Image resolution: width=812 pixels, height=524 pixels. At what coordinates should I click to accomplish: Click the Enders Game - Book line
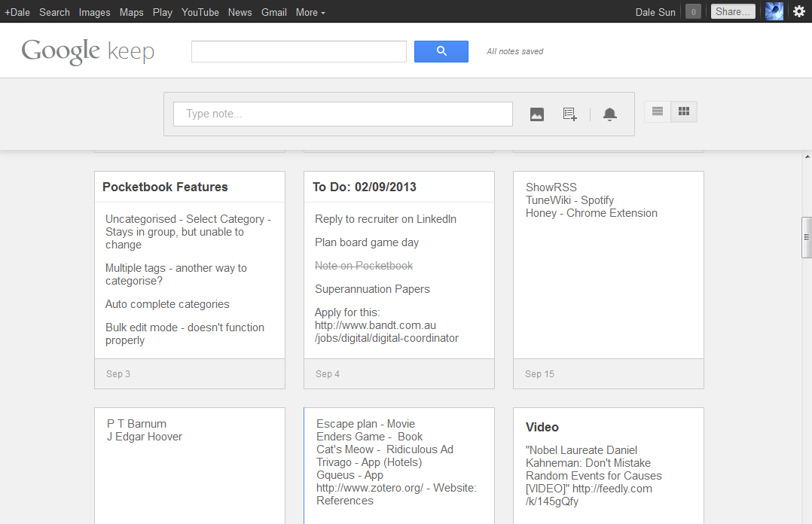coord(370,437)
